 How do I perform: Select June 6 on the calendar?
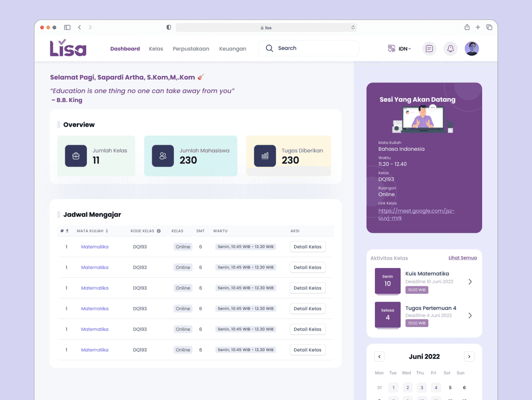click(x=464, y=388)
